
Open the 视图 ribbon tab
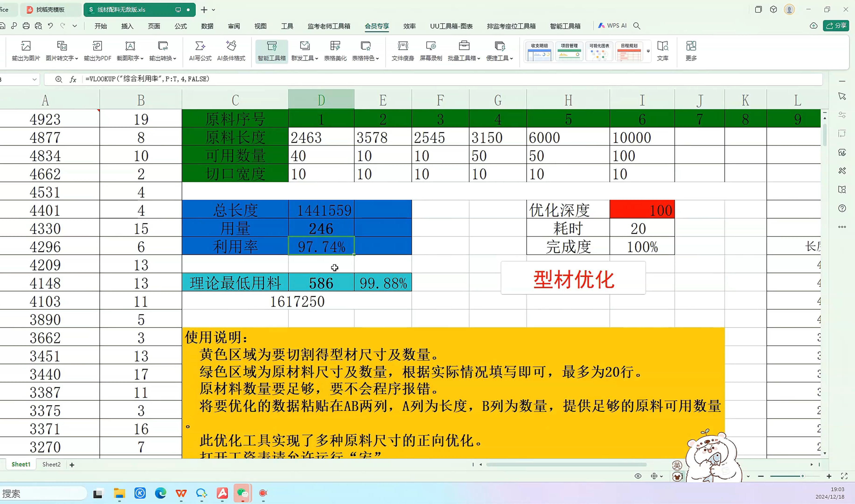click(x=261, y=26)
